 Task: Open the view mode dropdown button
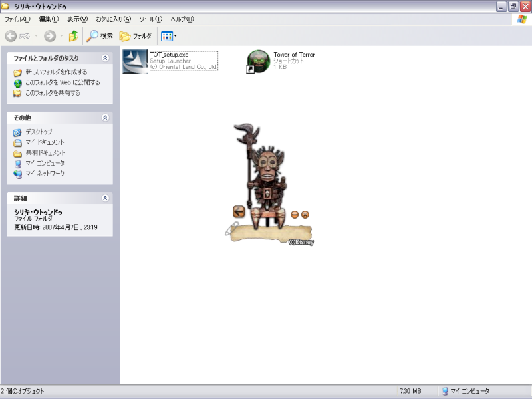click(169, 36)
